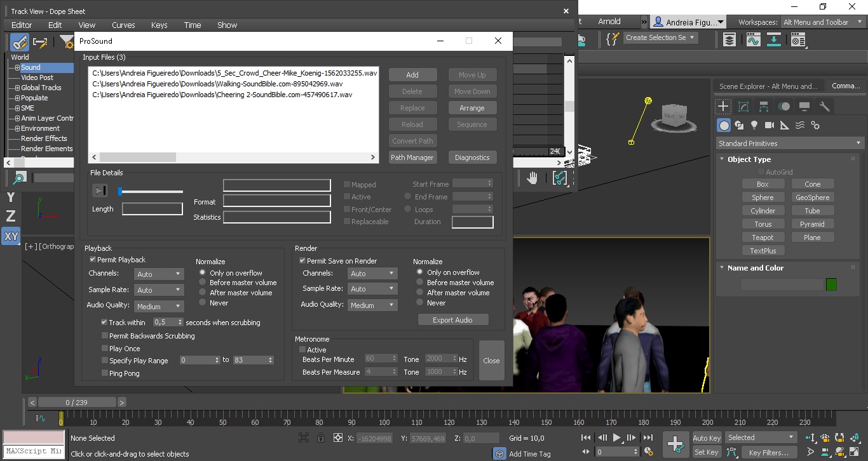
Task: Open Render Audio Quality dropdown
Action: 372,305
